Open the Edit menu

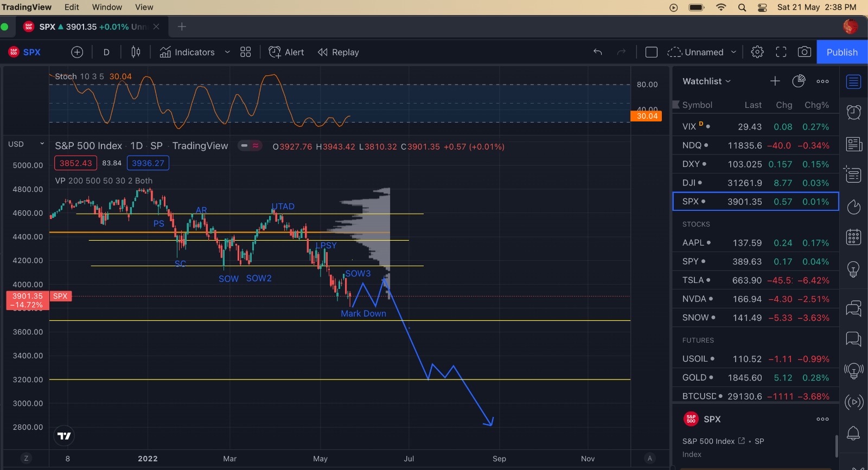[x=72, y=7]
